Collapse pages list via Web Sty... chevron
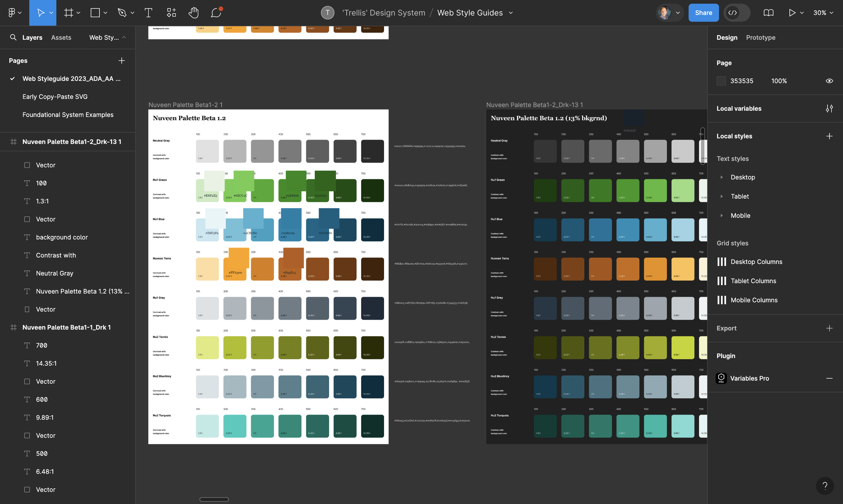This screenshot has height=504, width=843. pyautogui.click(x=124, y=37)
